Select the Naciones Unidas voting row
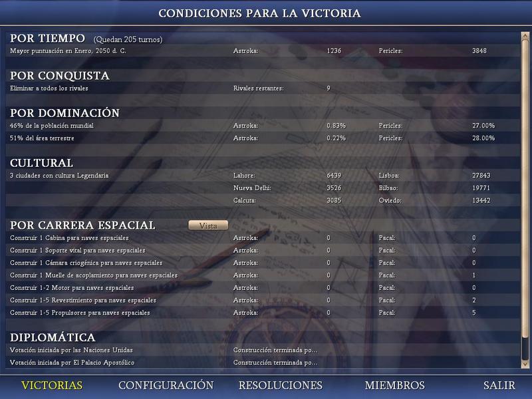Screen dimensions: 532x399 pos(71,350)
